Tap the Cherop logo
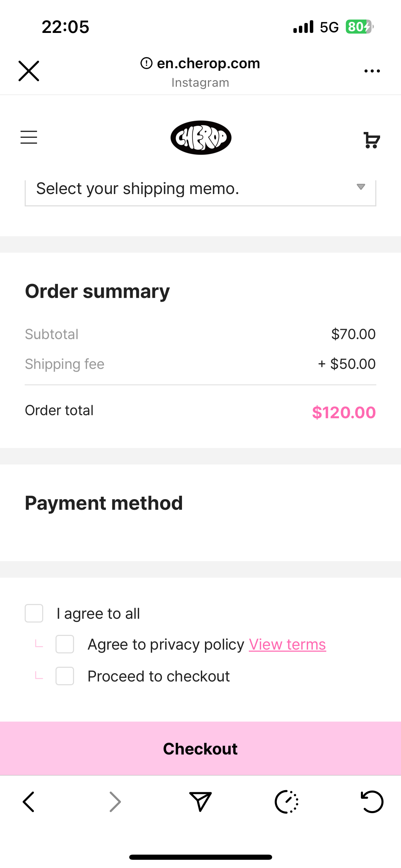 tap(201, 138)
